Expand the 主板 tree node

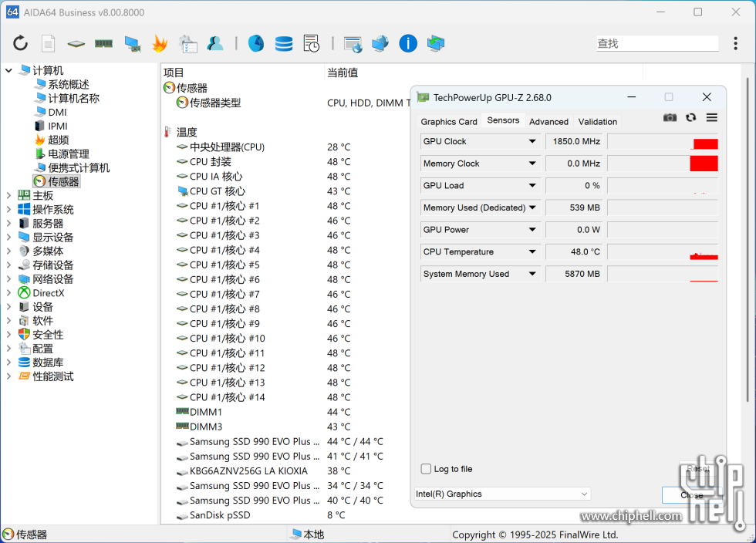8,196
